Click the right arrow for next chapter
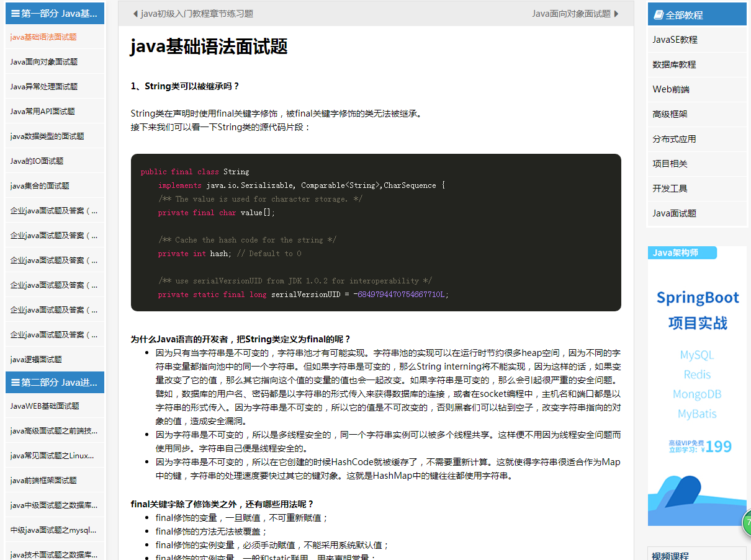Screen dimensions: 751x560 [616, 14]
